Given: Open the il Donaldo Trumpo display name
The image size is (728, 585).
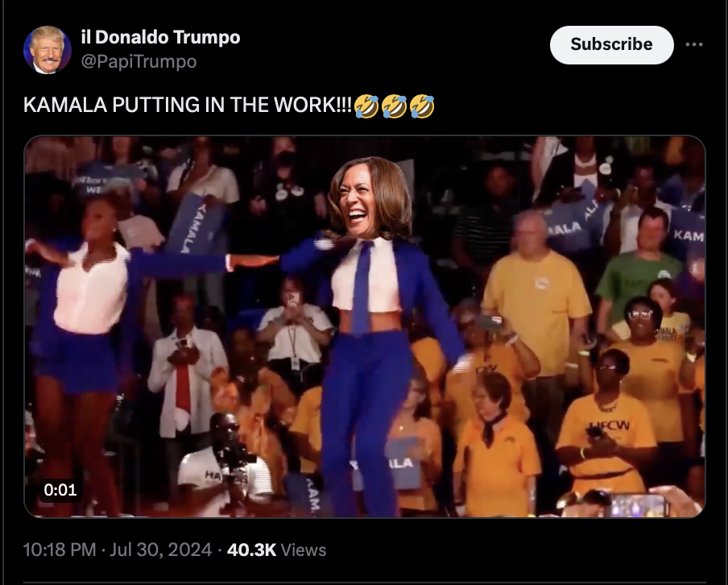Looking at the screenshot, I should tap(160, 37).
